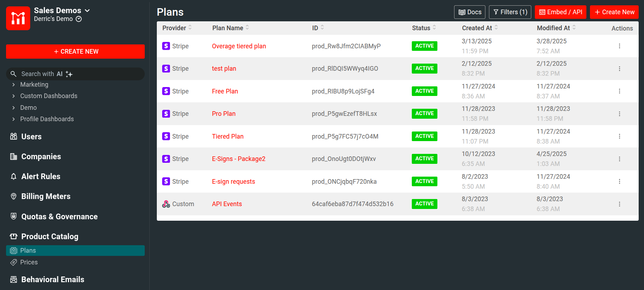Click the Embed / API button
644x290 pixels.
(560, 12)
